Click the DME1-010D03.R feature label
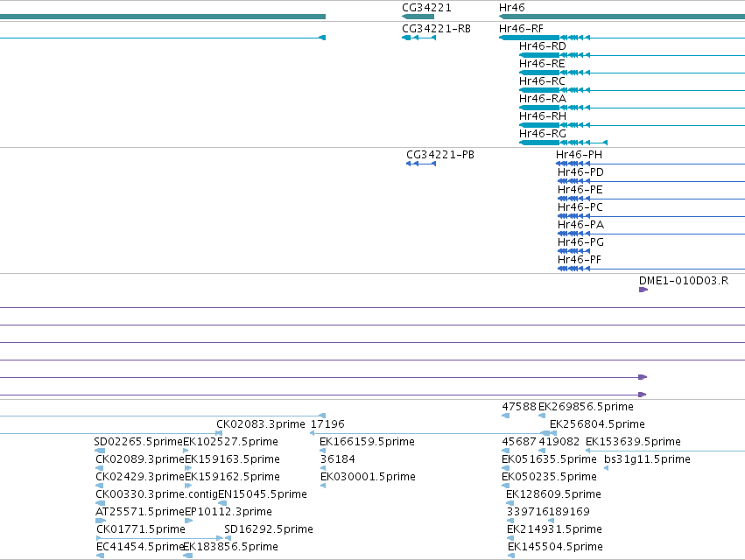The height and width of the screenshot is (560, 745). [683, 281]
